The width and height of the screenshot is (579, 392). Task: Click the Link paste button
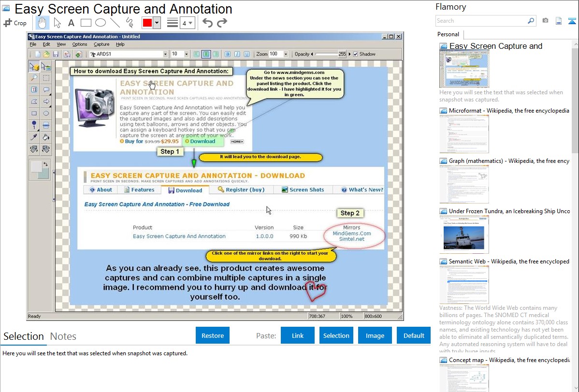[x=298, y=335]
